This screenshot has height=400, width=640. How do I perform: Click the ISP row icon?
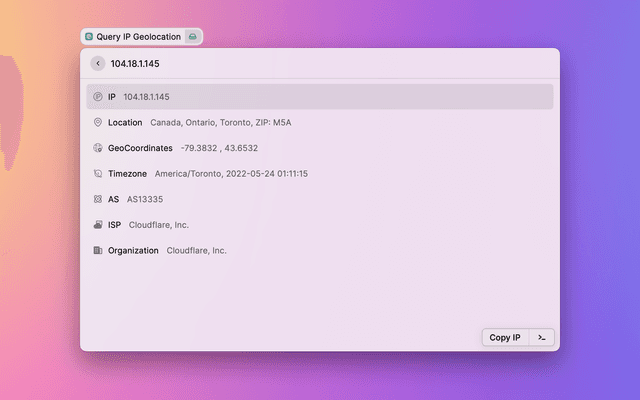tap(97, 225)
